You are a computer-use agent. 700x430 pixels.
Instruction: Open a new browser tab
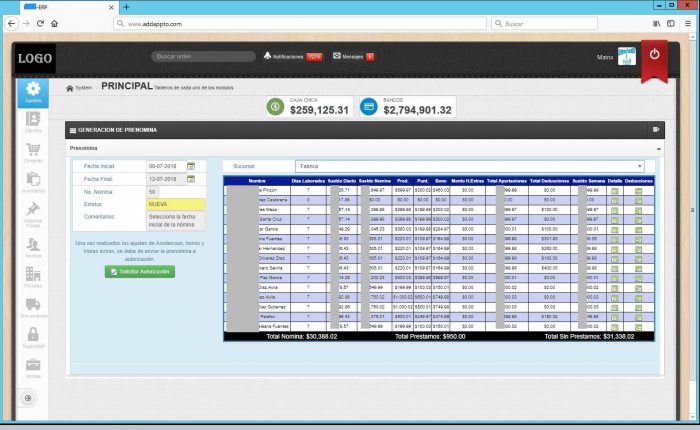125,7
